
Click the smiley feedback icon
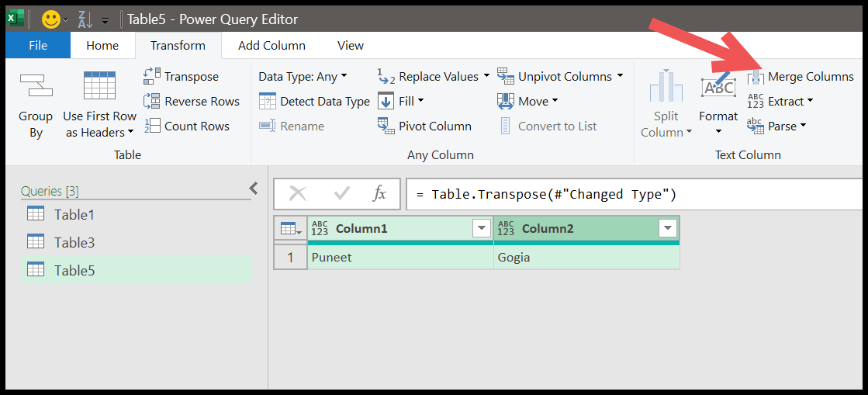click(51, 20)
